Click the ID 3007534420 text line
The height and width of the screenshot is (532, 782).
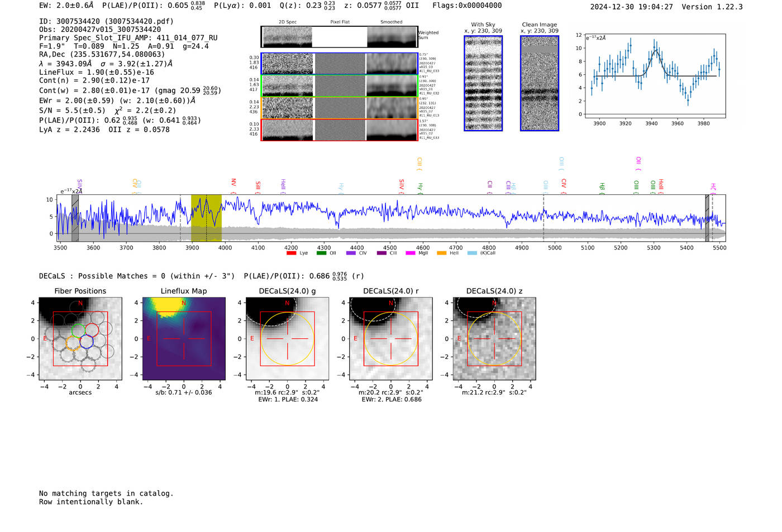pos(106,21)
